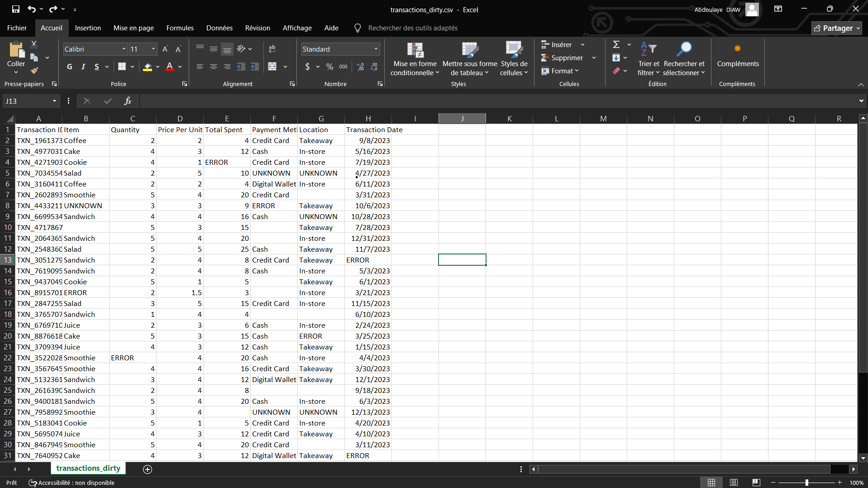Open the Données ribbon tab
The height and width of the screenshot is (488, 868).
pos(219,28)
